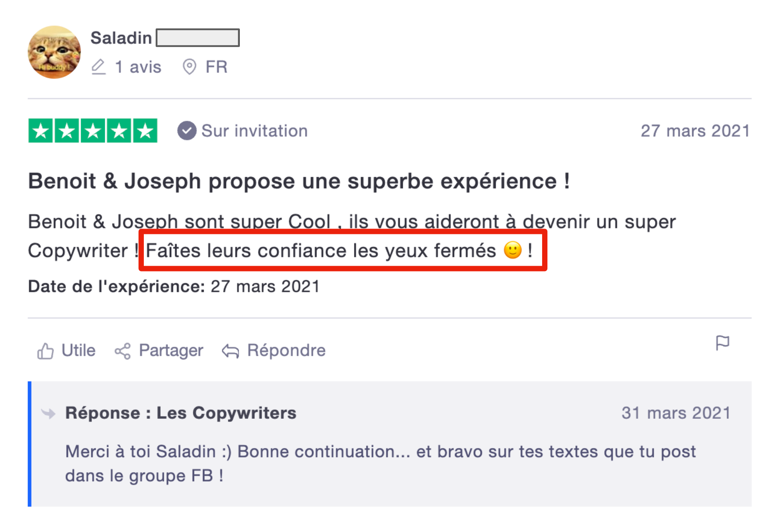This screenshot has width=778, height=532.
Task: Click the 1 avis review count
Action: pyautogui.click(x=138, y=67)
